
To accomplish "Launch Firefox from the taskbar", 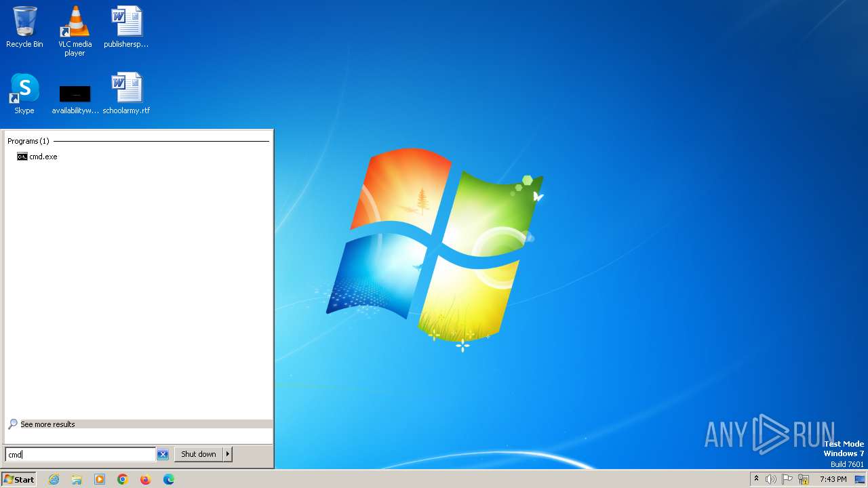I will (x=145, y=479).
